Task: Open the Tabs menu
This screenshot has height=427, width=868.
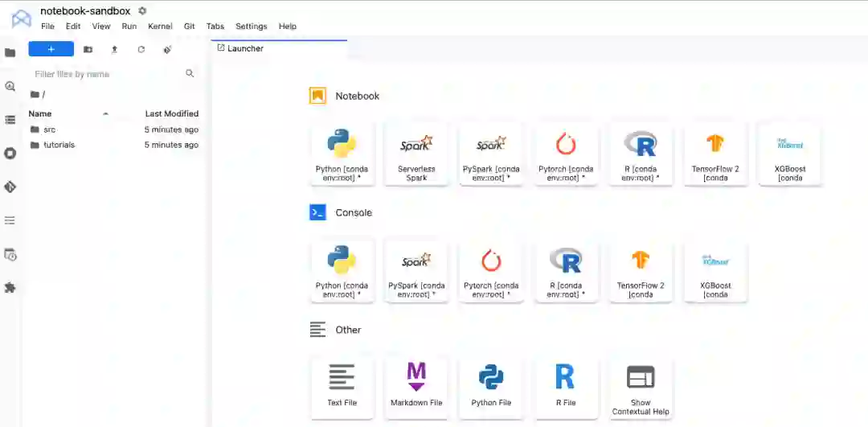Action: point(215,26)
